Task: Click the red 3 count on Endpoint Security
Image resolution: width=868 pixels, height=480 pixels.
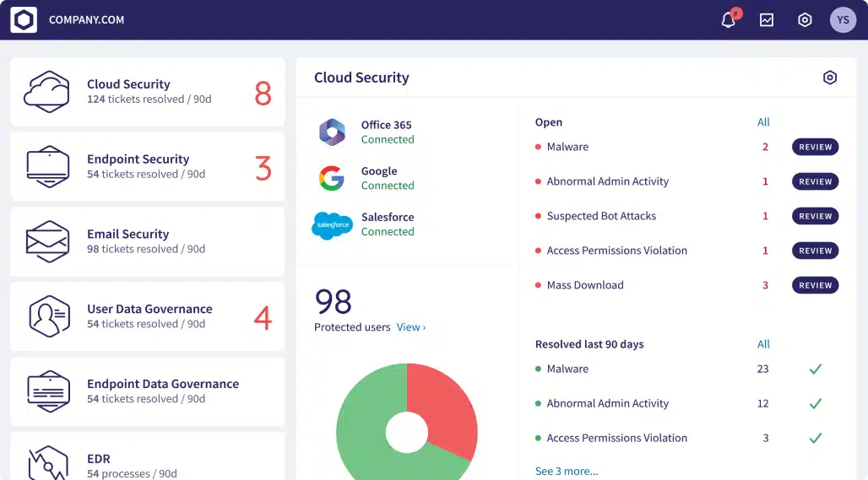Action: (263, 168)
